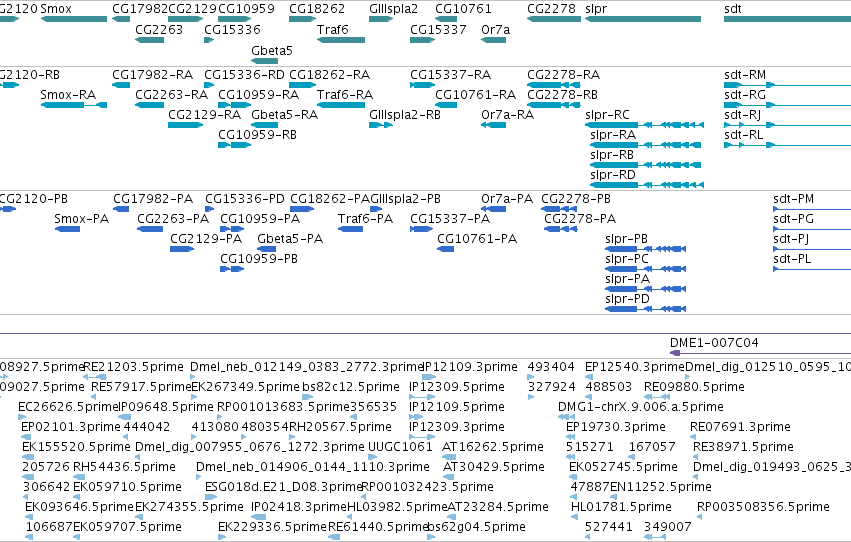
Task: Select the CG15337 gene annotation
Action: click(422, 40)
